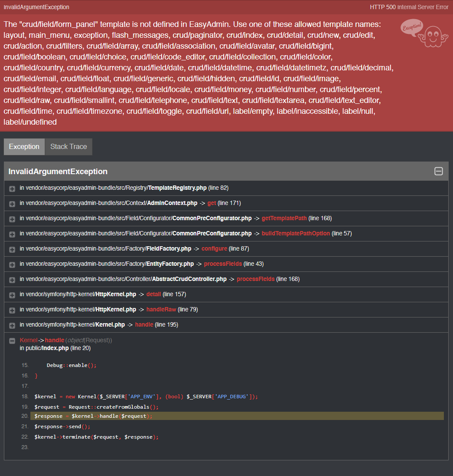Expand the AdminContext.php get frame
Screen dimensions: 453x476
click(x=12, y=203)
